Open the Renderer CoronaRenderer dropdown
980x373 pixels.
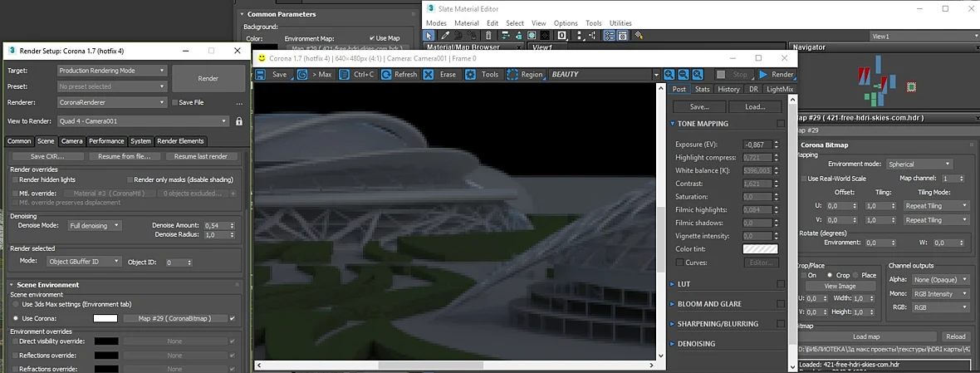tap(112, 102)
